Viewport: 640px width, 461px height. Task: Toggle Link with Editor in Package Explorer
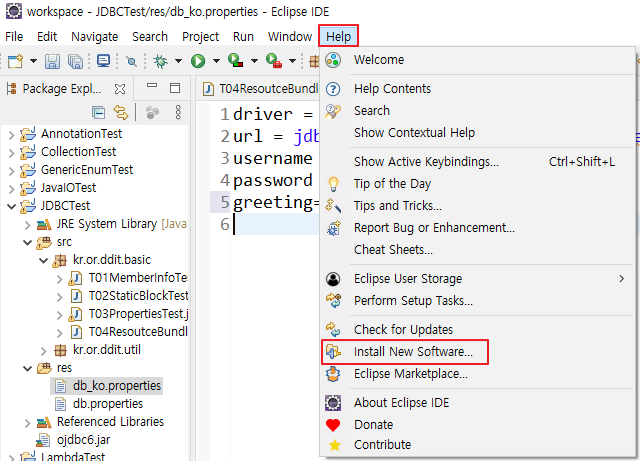pyautogui.click(x=121, y=112)
